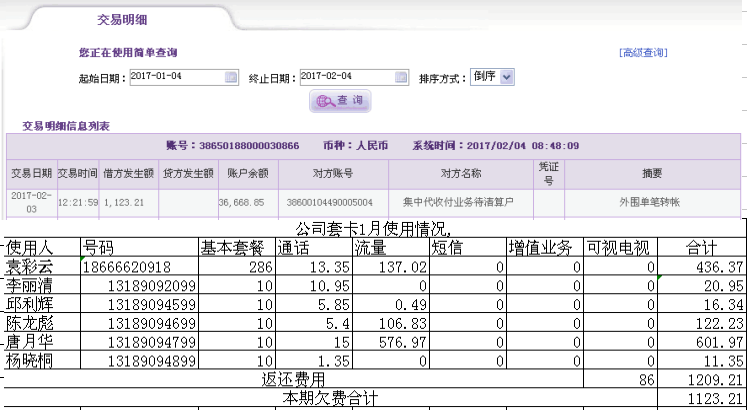
Task: Open calendar picker for start date
Action: coord(231,77)
